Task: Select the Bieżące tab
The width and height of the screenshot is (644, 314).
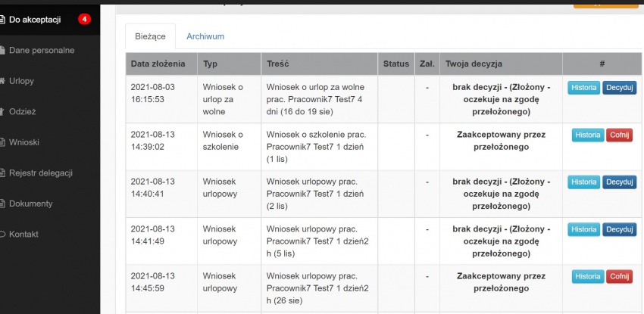Action: [x=150, y=36]
